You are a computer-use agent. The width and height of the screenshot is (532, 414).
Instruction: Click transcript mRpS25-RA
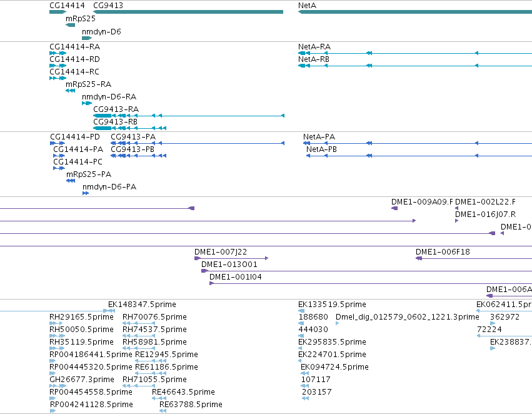tap(89, 84)
